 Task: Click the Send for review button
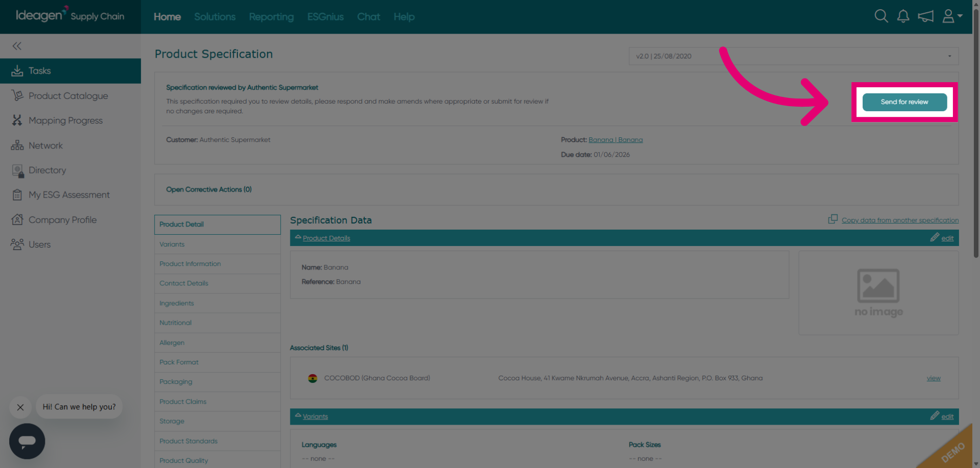point(904,102)
